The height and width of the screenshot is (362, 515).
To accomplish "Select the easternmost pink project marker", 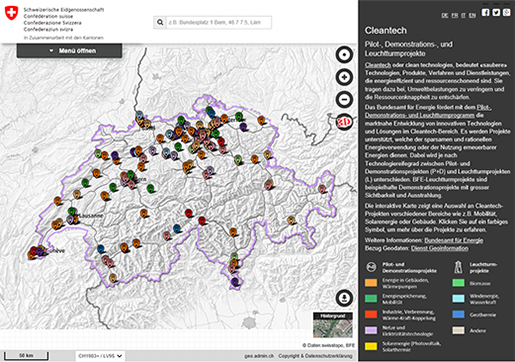I will pos(322,189).
